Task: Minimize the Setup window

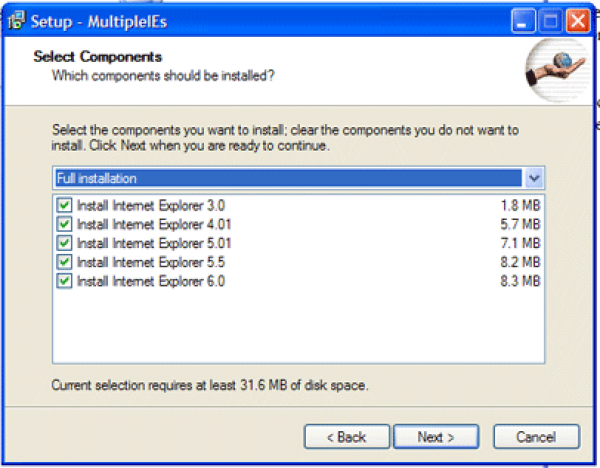Action: click(526, 19)
